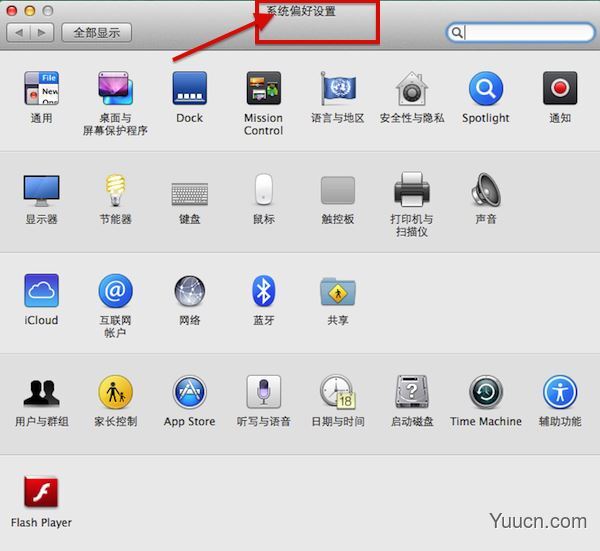
Task: Open 安全性与隐私 security settings
Action: [x=412, y=89]
